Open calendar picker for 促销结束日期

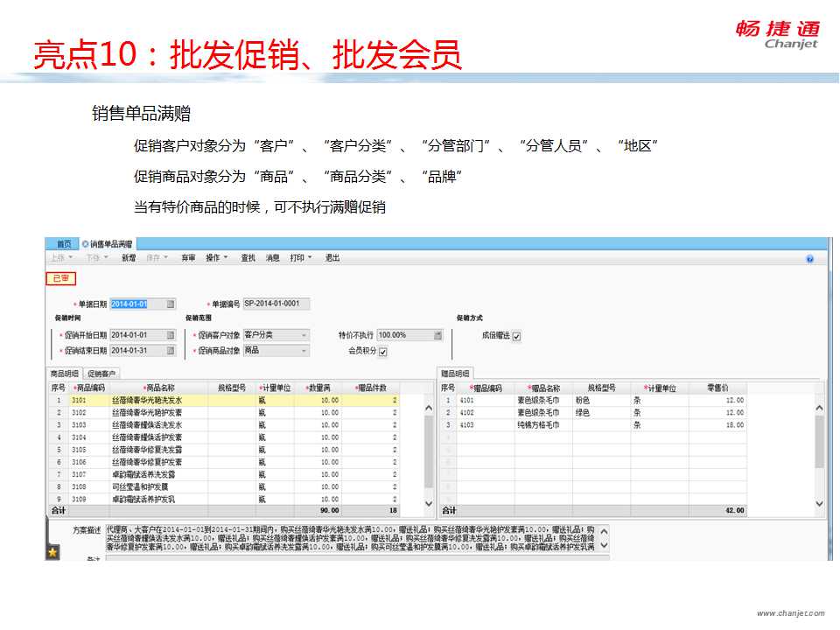point(171,351)
